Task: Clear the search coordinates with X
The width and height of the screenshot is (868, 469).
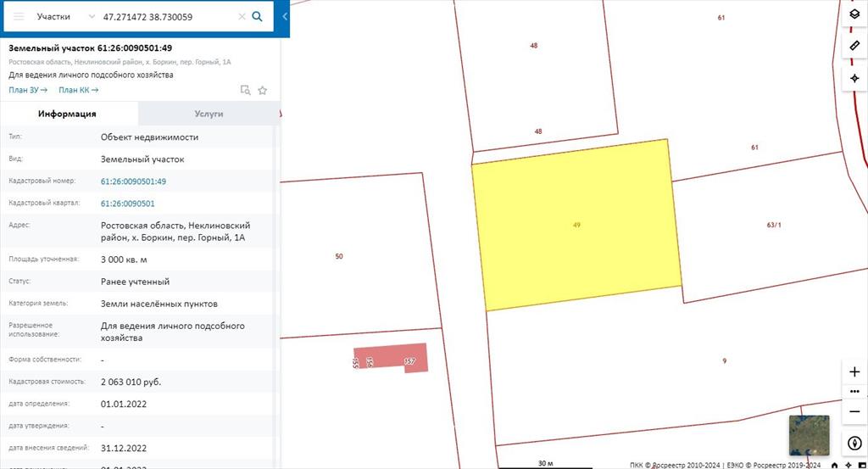Action: coord(242,17)
